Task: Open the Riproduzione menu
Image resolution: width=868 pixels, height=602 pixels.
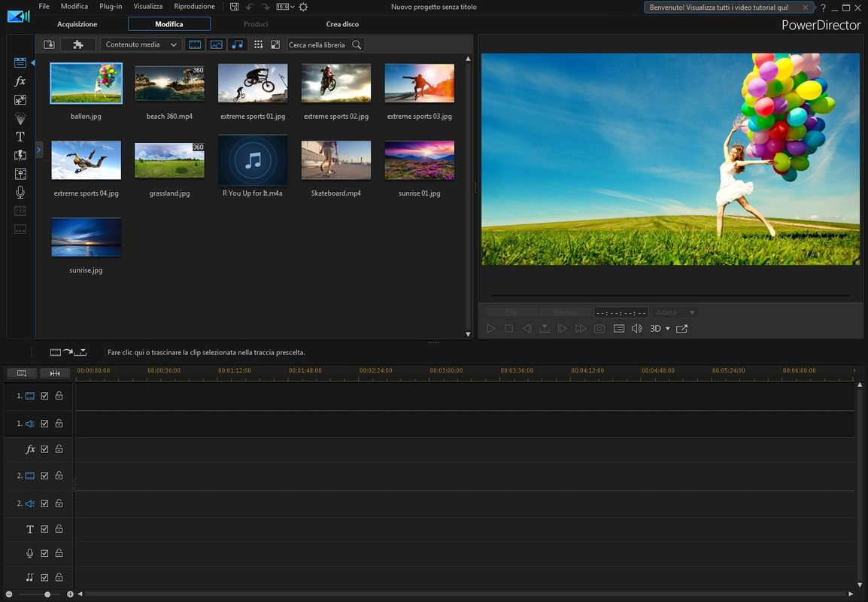Action: [x=194, y=7]
